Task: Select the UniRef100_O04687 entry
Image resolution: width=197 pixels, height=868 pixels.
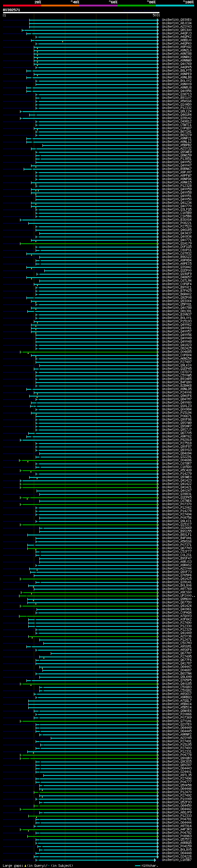Action: click(177, 670)
